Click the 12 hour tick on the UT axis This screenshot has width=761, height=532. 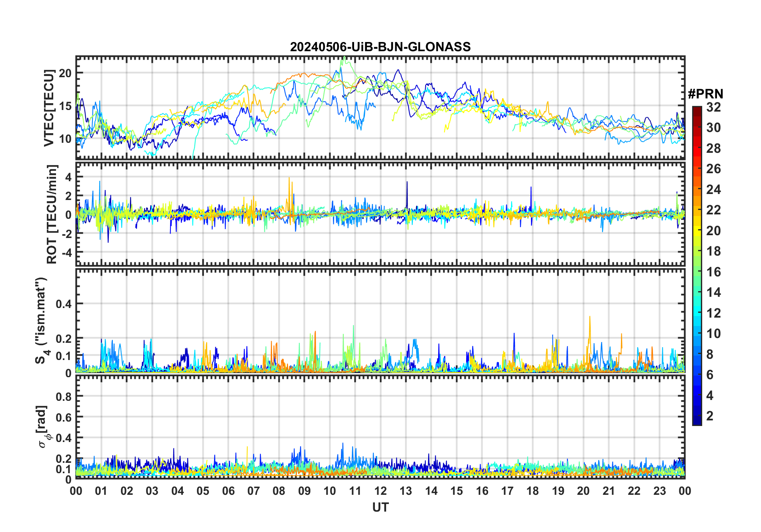click(x=380, y=491)
